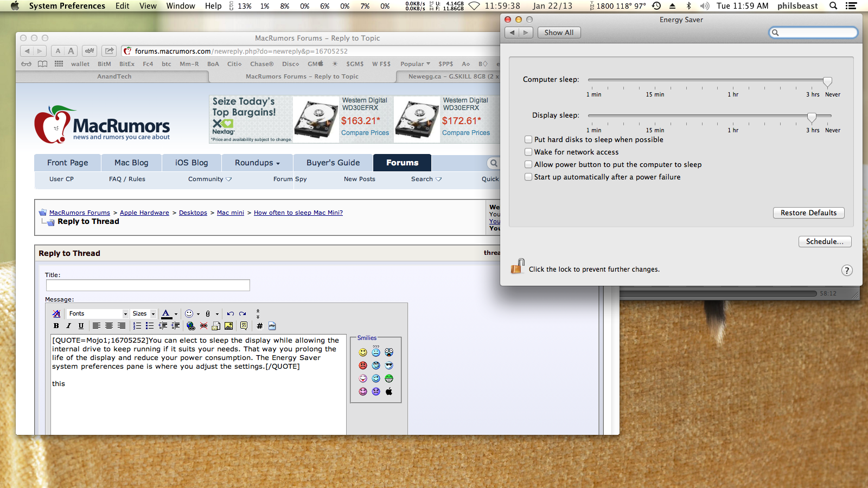The width and height of the screenshot is (868, 488).
Task: Insert a hyperlink with globe icon
Action: click(x=191, y=326)
